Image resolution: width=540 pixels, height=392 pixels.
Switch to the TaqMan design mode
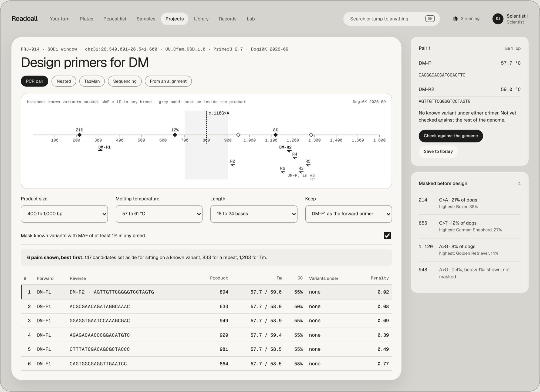point(92,81)
